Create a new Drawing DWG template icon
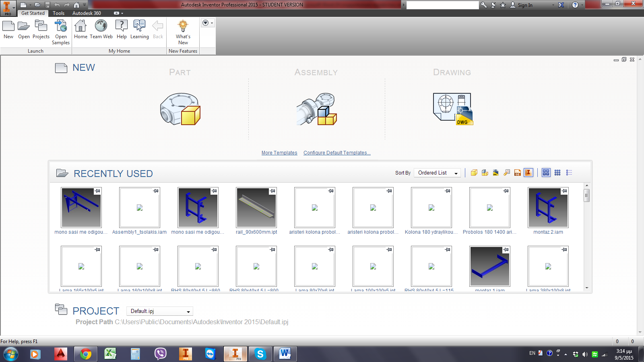Viewport: 644px width, 362px height. coord(453,109)
